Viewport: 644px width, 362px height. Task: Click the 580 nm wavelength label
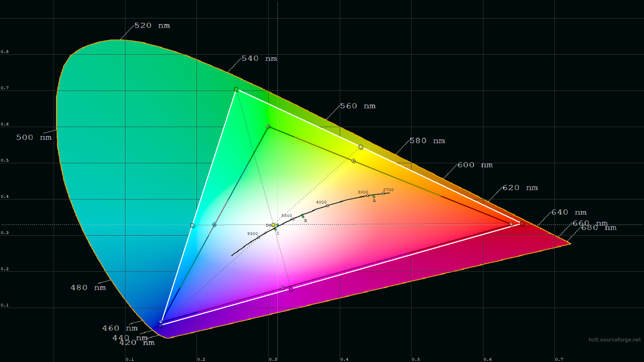[x=427, y=141]
